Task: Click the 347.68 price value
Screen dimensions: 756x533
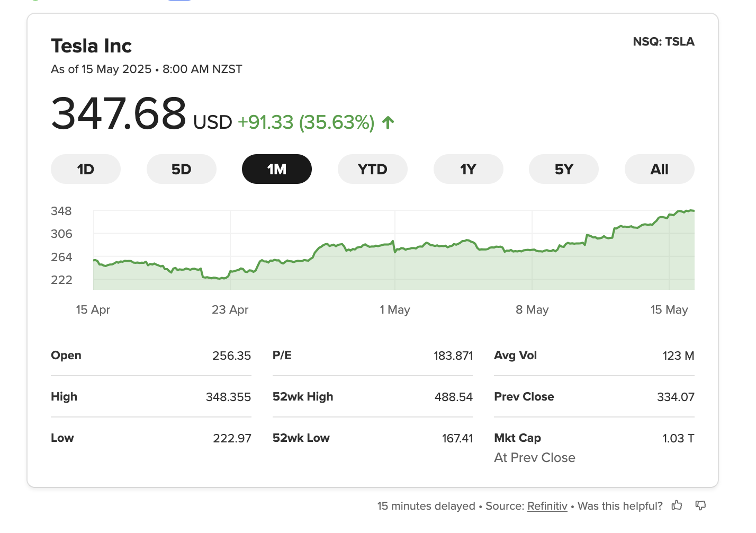Action: [119, 113]
